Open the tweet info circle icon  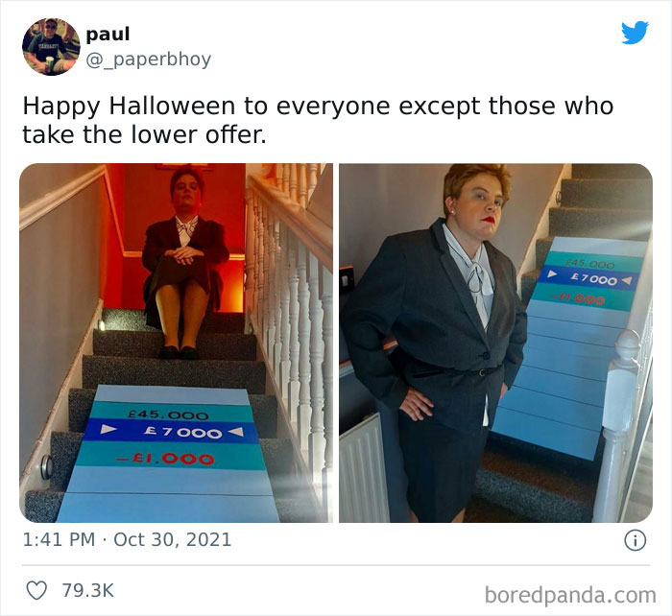click(635, 540)
